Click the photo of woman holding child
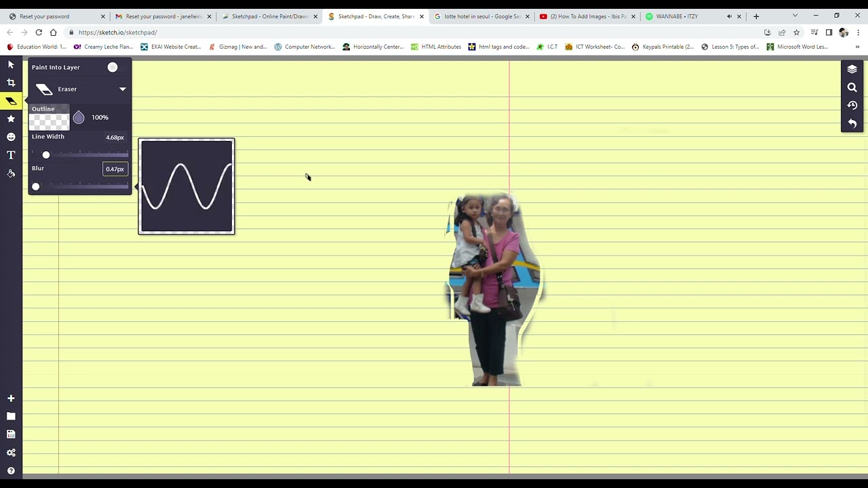Image resolution: width=868 pixels, height=488 pixels. (x=494, y=289)
